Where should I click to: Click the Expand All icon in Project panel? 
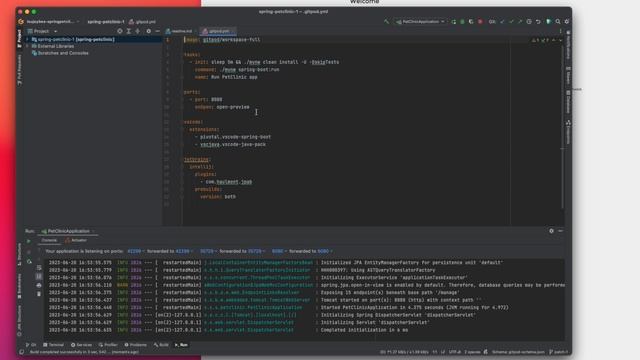pyautogui.click(x=129, y=31)
